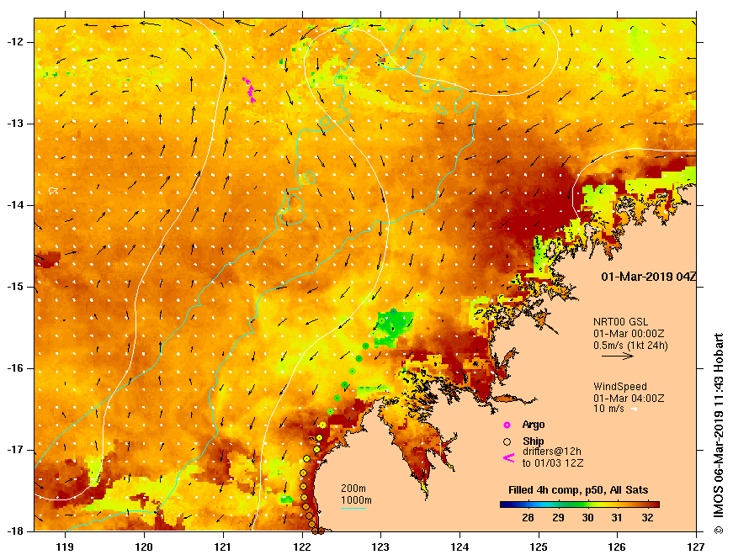Click the cyan line sample under 1000m

point(353,508)
